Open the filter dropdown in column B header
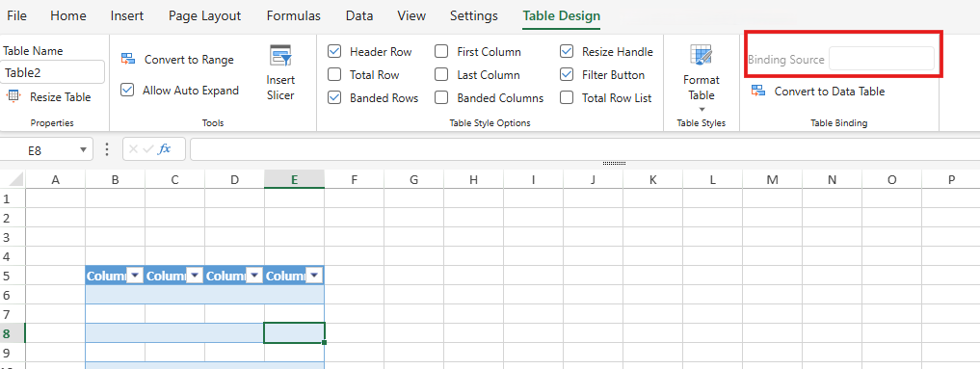The width and height of the screenshot is (980, 369). (x=136, y=276)
